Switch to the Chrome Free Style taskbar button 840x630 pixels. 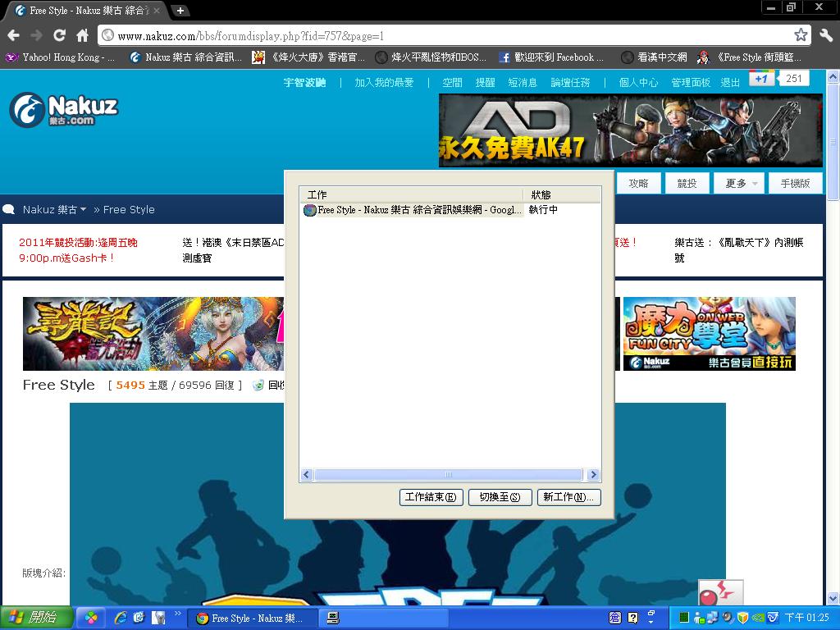point(251,619)
